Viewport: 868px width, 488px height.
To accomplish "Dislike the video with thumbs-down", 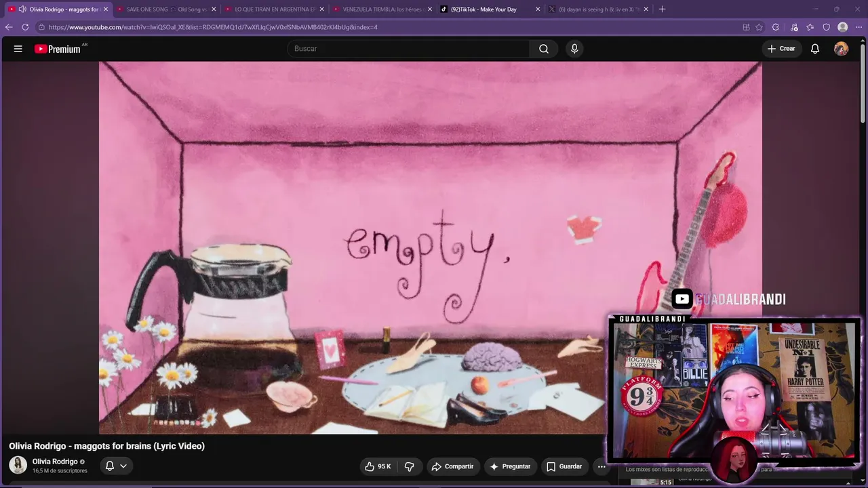I will tap(409, 466).
